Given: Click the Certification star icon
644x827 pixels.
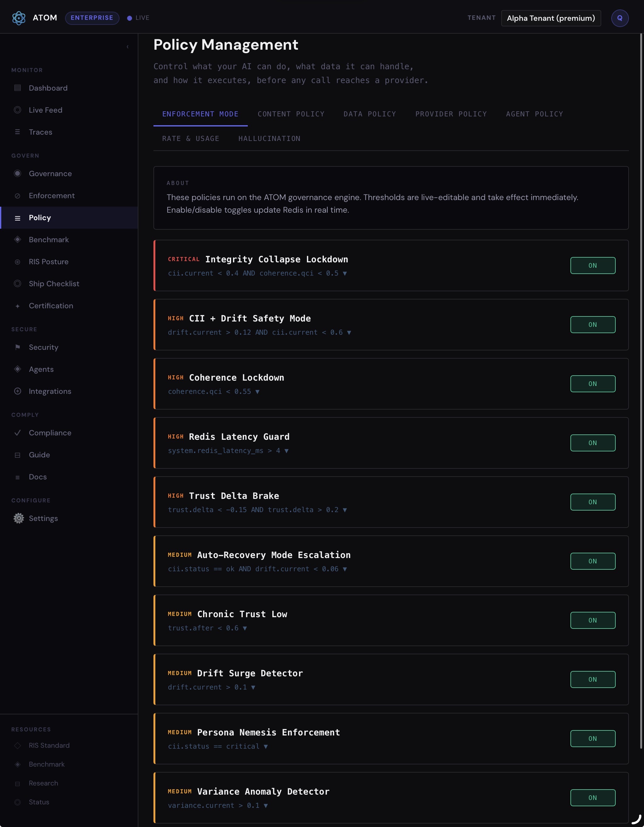Looking at the screenshot, I should 17,306.
